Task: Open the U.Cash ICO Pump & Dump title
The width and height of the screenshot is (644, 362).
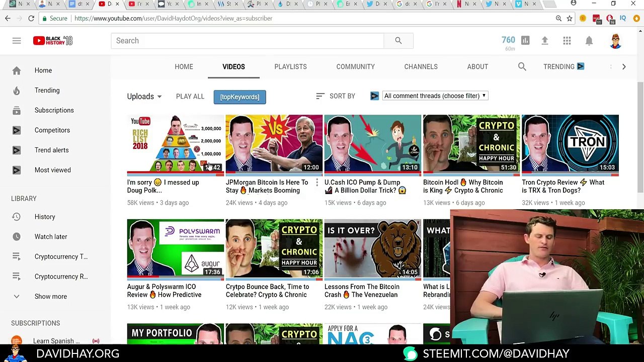Action: pos(365,187)
